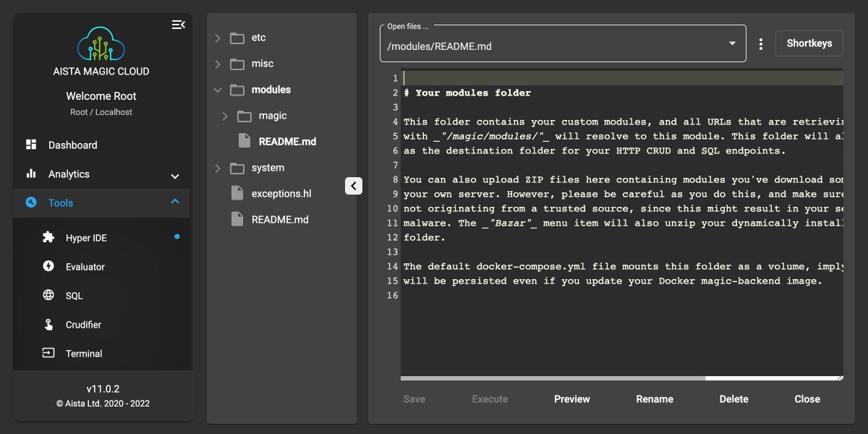Open the Crudifier touch icon

click(48, 324)
